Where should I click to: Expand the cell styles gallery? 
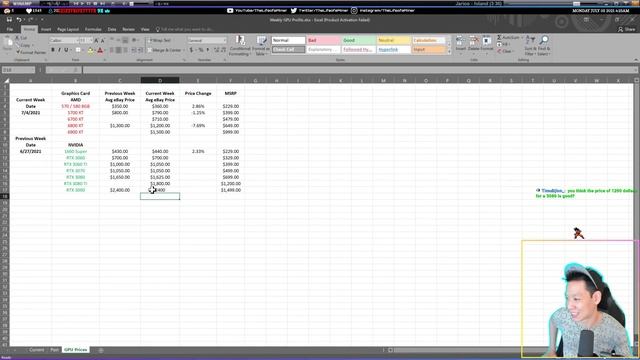[449, 51]
